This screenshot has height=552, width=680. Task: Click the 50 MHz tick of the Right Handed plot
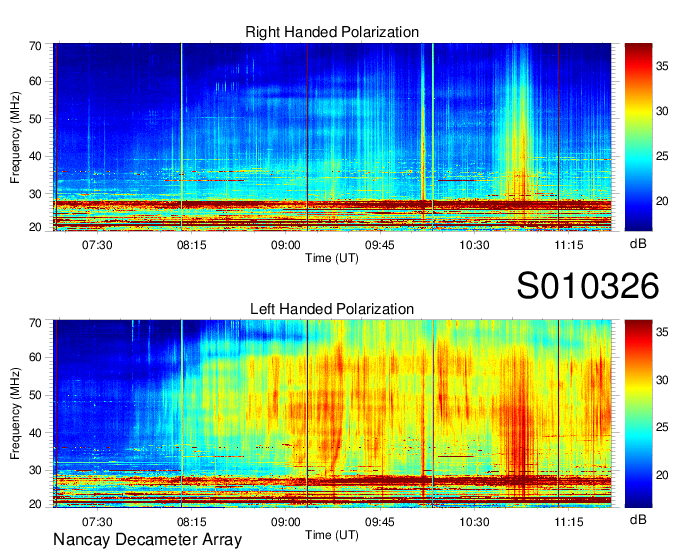click(35, 119)
